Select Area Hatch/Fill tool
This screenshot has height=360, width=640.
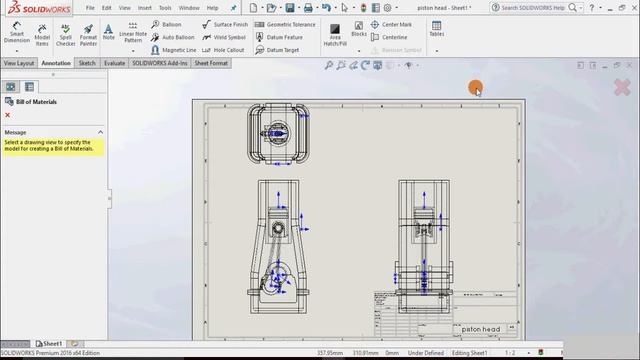tap(335, 34)
